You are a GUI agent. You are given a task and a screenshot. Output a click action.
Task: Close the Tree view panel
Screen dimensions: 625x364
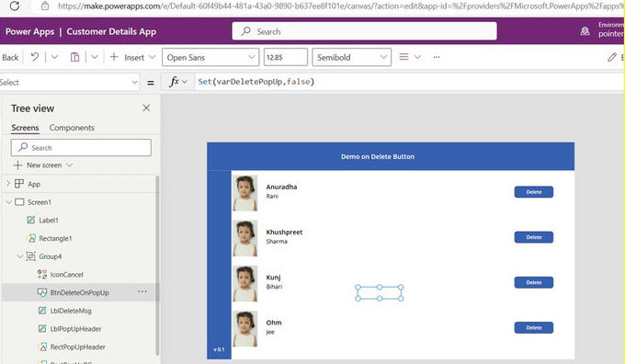click(146, 108)
